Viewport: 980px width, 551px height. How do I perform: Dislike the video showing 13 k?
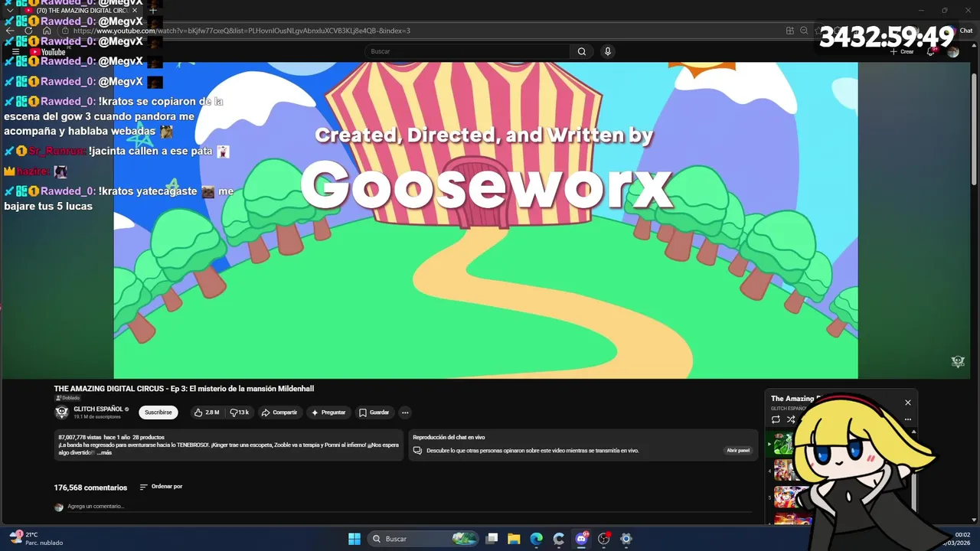coord(240,412)
